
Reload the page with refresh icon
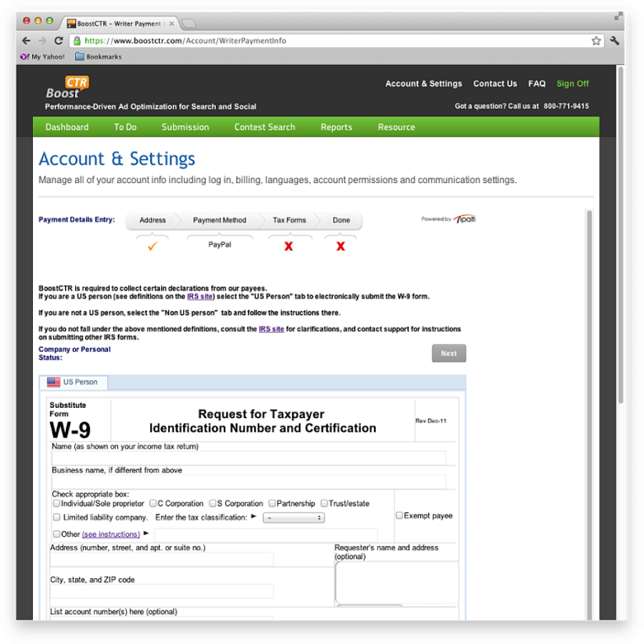(x=59, y=41)
